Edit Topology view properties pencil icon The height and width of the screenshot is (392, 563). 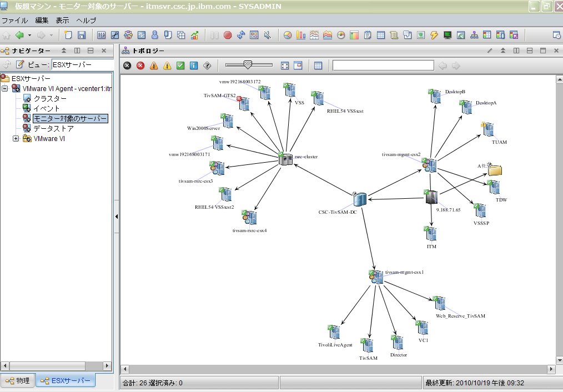490,51
